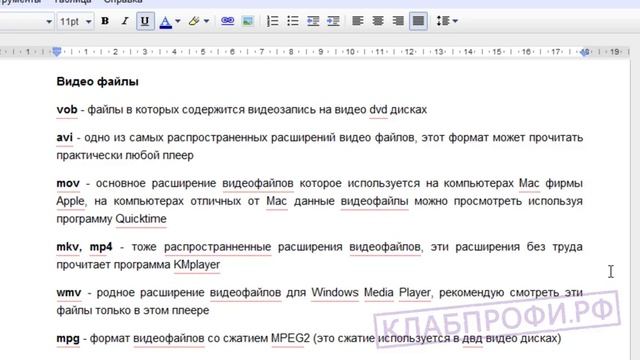Open line spacing dropdown
The width and height of the screenshot is (640, 360).
(447, 21)
